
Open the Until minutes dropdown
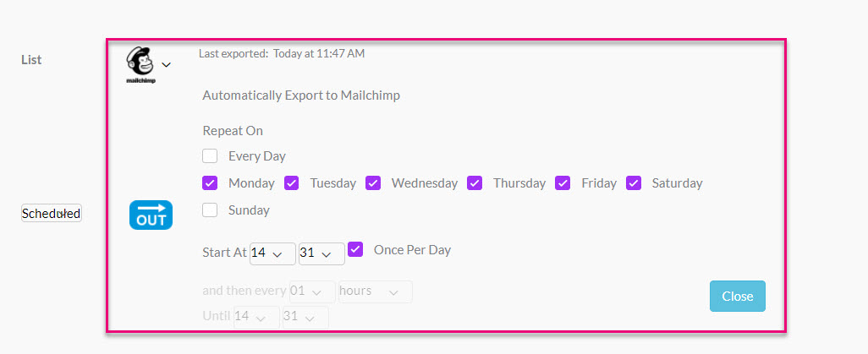(x=305, y=318)
